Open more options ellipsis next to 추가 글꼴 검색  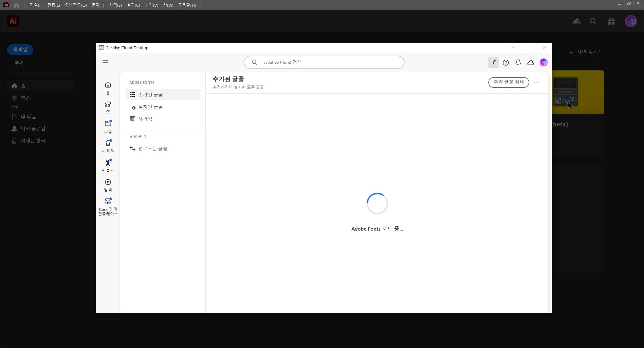point(536,82)
